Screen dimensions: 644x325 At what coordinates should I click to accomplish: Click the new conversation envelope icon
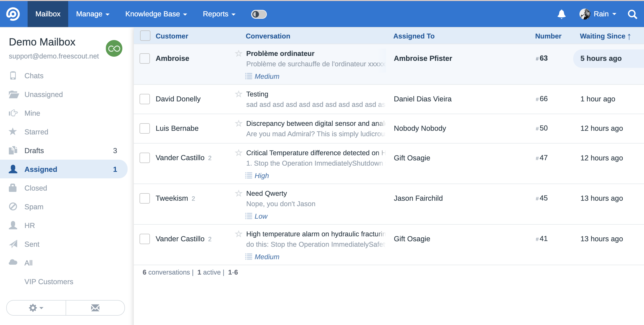pos(95,308)
